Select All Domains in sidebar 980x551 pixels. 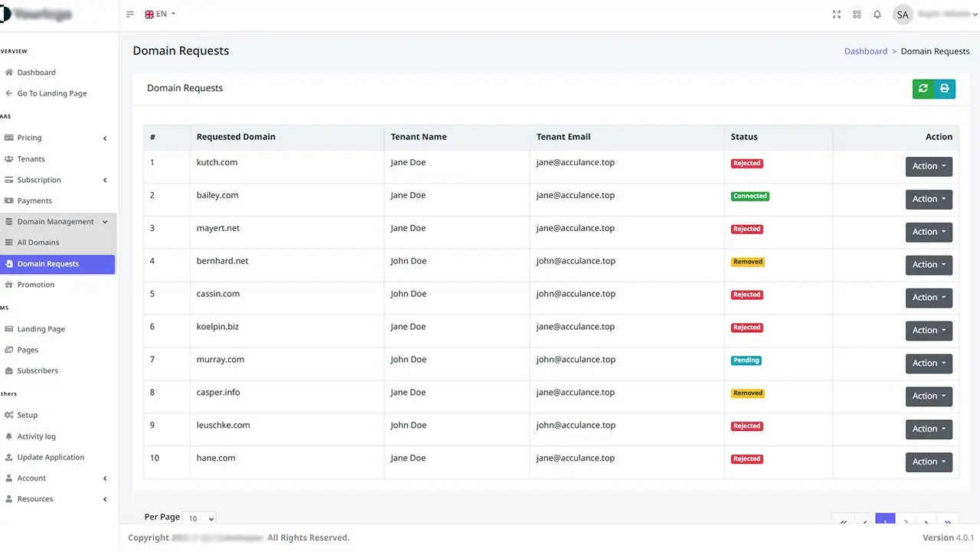point(38,243)
